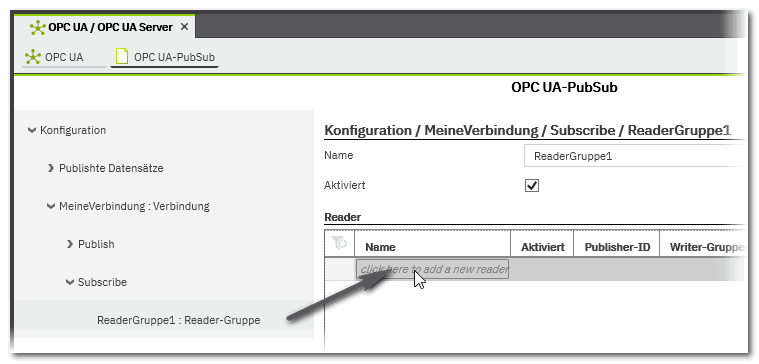Click the OPC UA-PubSub document icon
The height and width of the screenshot is (364, 759).
point(122,57)
